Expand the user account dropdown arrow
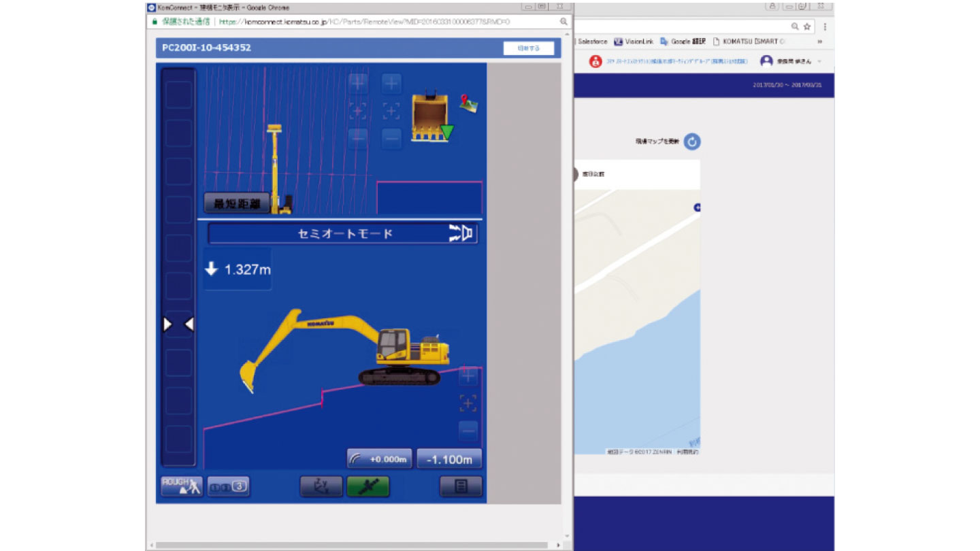This screenshot has height=551, width=980. 819,61
